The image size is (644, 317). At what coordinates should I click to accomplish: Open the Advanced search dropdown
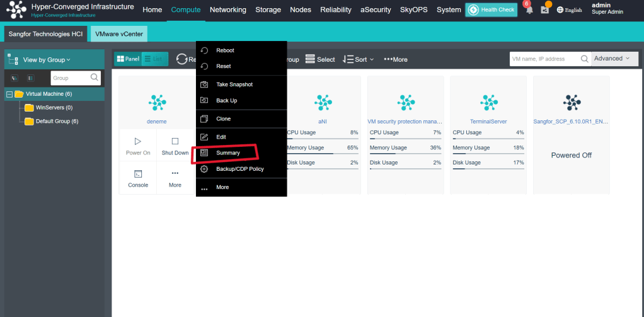pyautogui.click(x=612, y=59)
